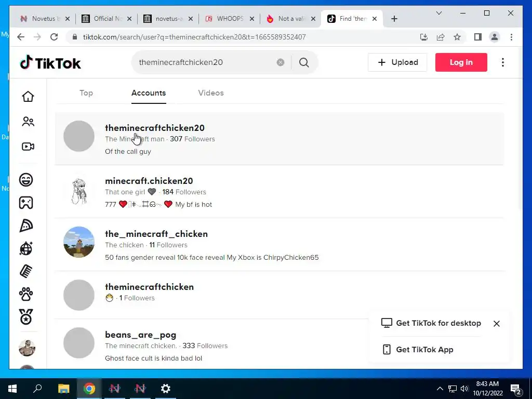Dismiss the Get TikTok for desktop popup
Viewport: 532px width, 399px height.
(496, 324)
